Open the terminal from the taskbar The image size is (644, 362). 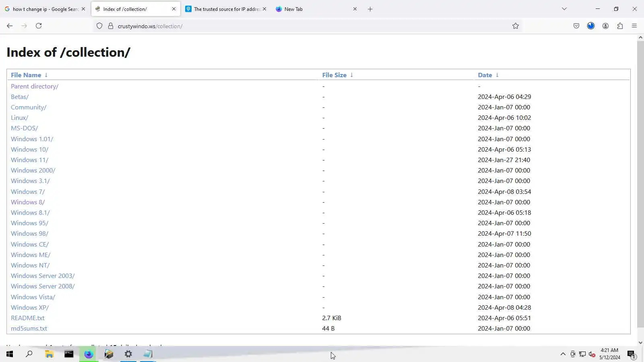(69, 354)
